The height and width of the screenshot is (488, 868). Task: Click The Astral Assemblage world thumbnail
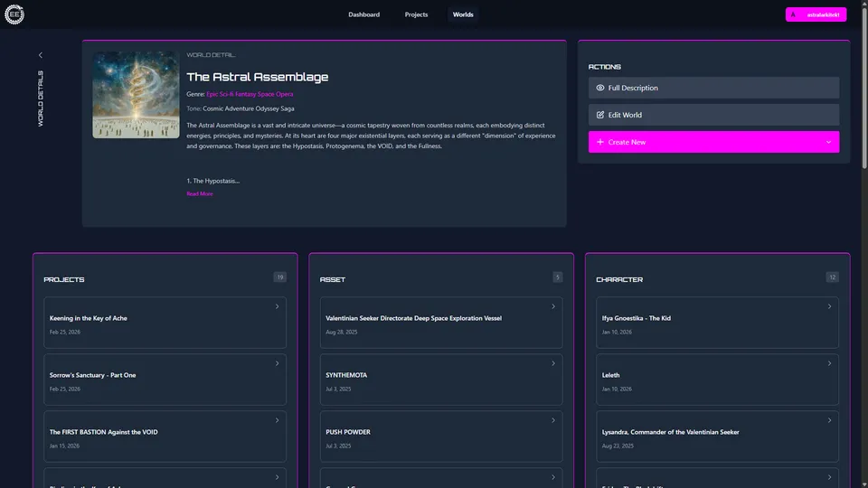click(136, 94)
